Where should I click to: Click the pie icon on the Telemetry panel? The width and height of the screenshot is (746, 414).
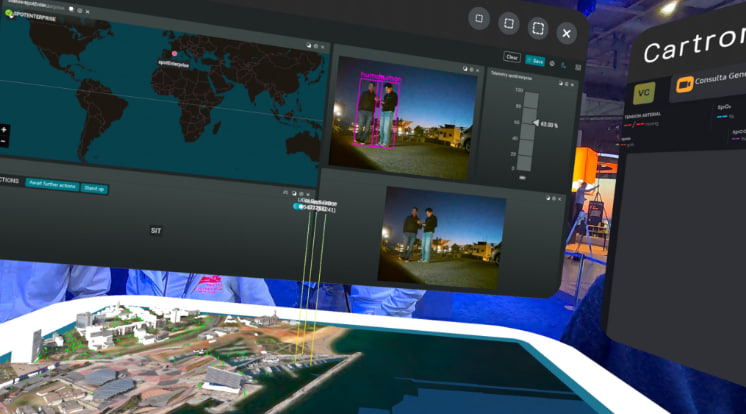tap(560, 83)
